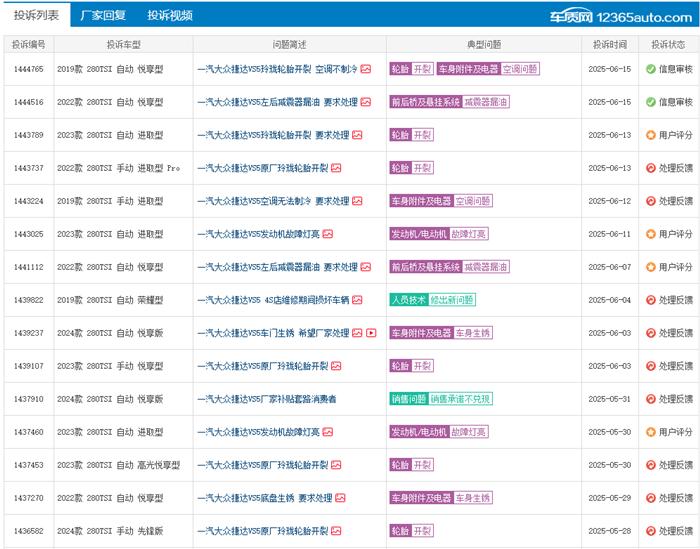
Task: Play video icon for complaint 1439237
Action: 371,333
